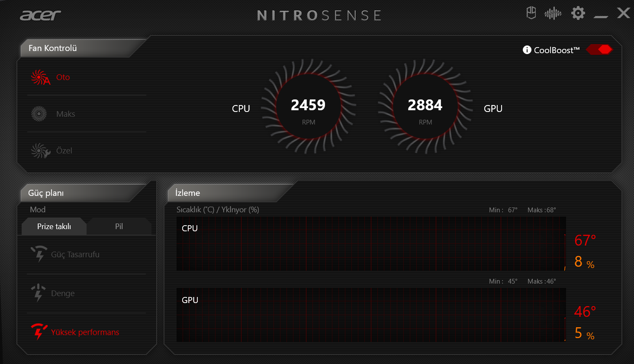The image size is (634, 364).
Task: Close the NitroSense window
Action: pyautogui.click(x=624, y=13)
